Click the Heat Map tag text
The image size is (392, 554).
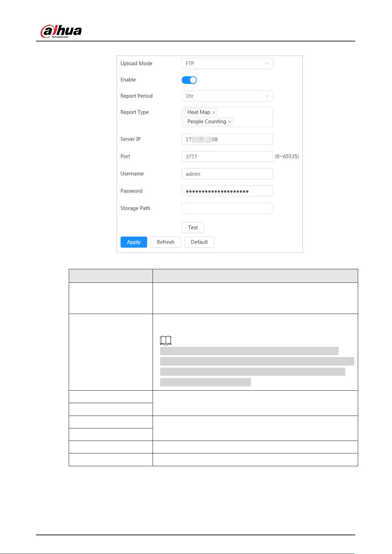(199, 112)
